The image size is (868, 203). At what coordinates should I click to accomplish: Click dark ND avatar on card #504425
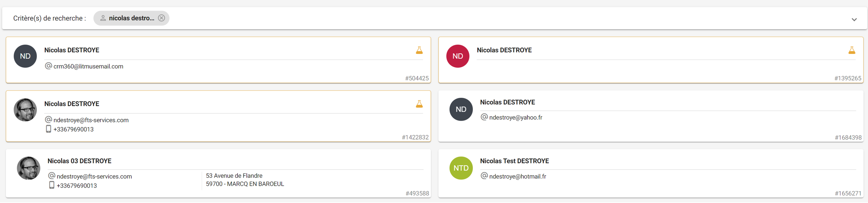tap(25, 56)
